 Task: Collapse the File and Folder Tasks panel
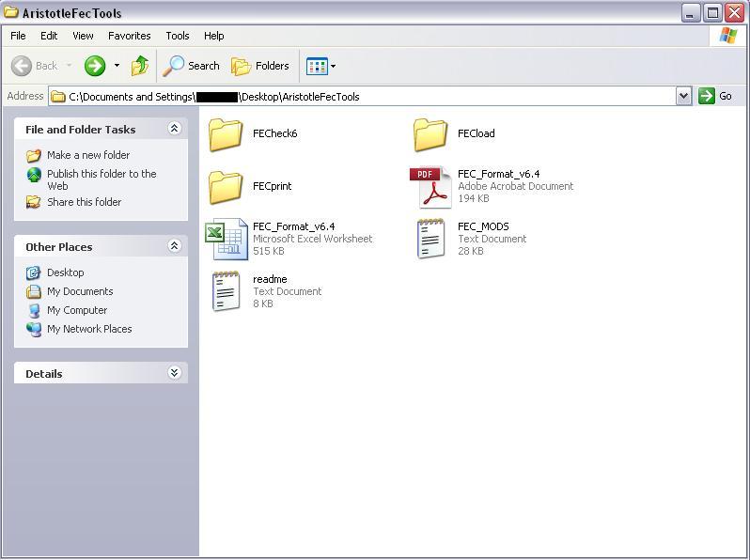coord(174,128)
